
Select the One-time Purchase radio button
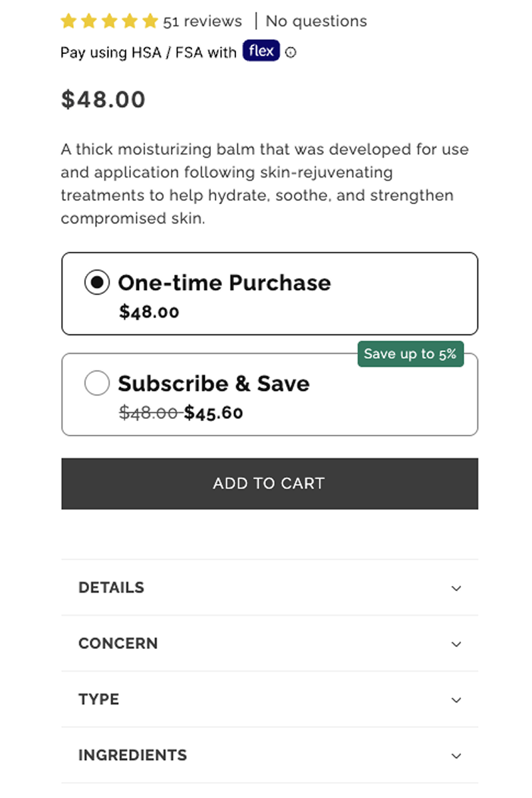pos(97,283)
